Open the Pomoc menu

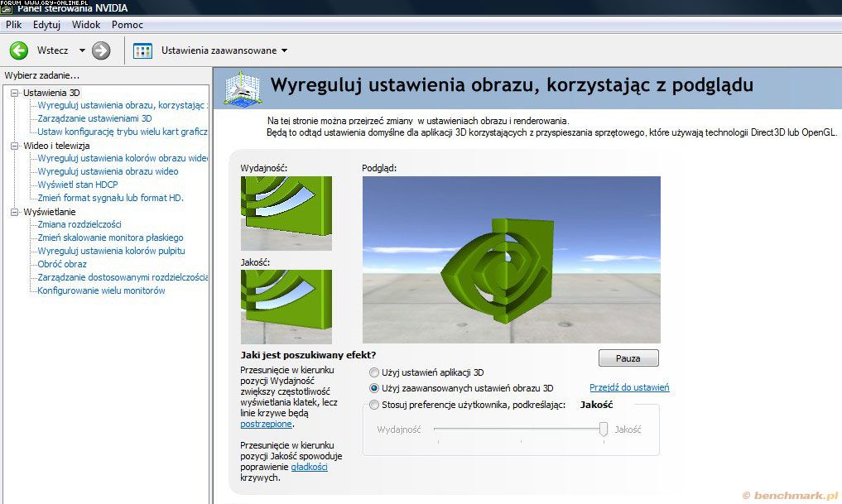click(x=128, y=25)
